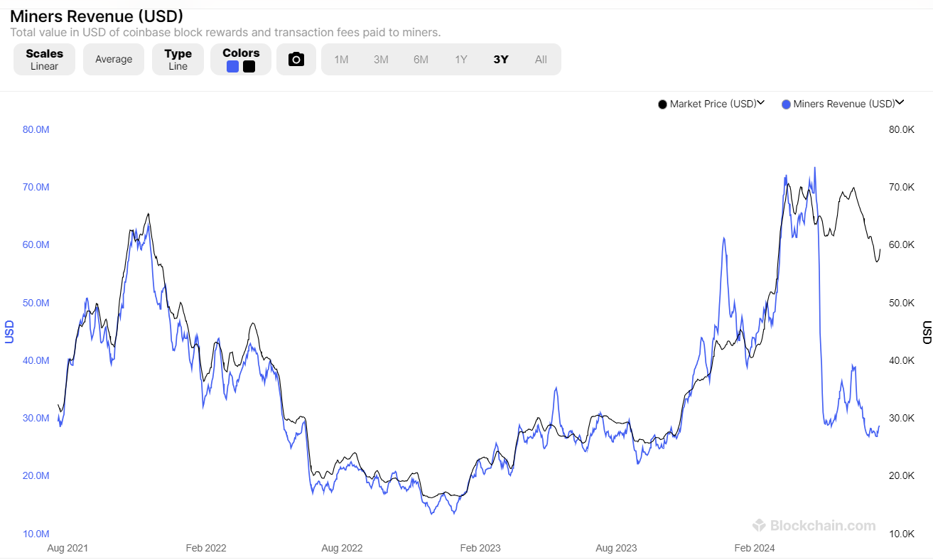Click the Feb 2024 axis label
This screenshot has height=560, width=933.
pos(755,548)
